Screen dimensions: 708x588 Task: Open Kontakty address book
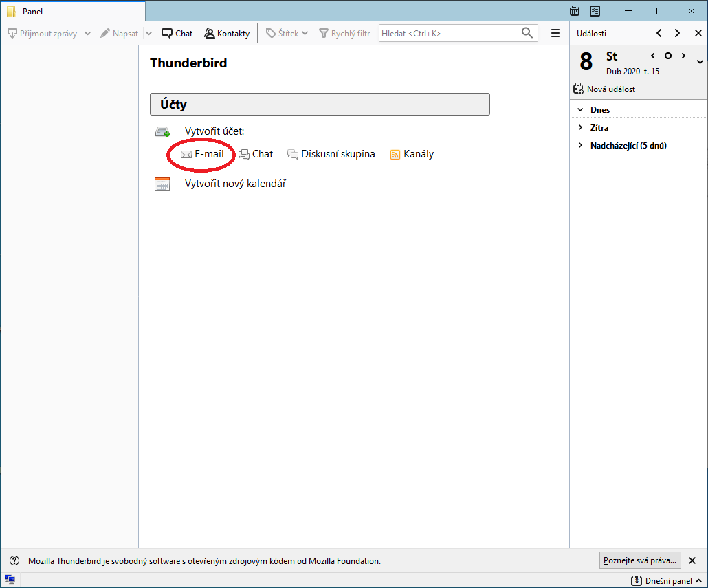tap(227, 34)
